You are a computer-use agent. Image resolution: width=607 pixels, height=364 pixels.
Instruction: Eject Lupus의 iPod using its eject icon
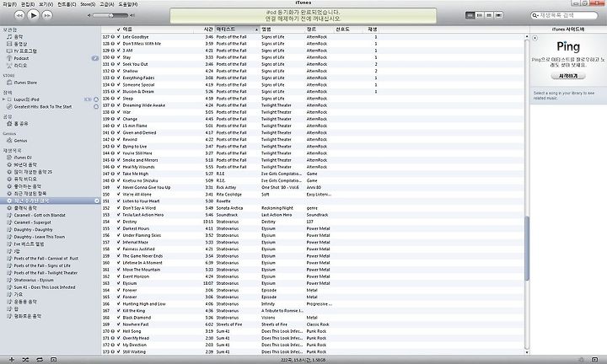[x=96, y=99]
